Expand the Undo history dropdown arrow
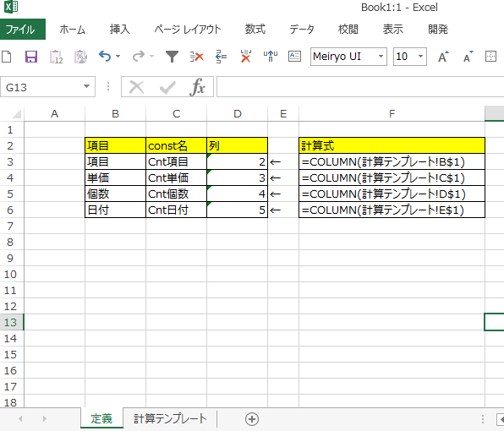 (x=118, y=57)
